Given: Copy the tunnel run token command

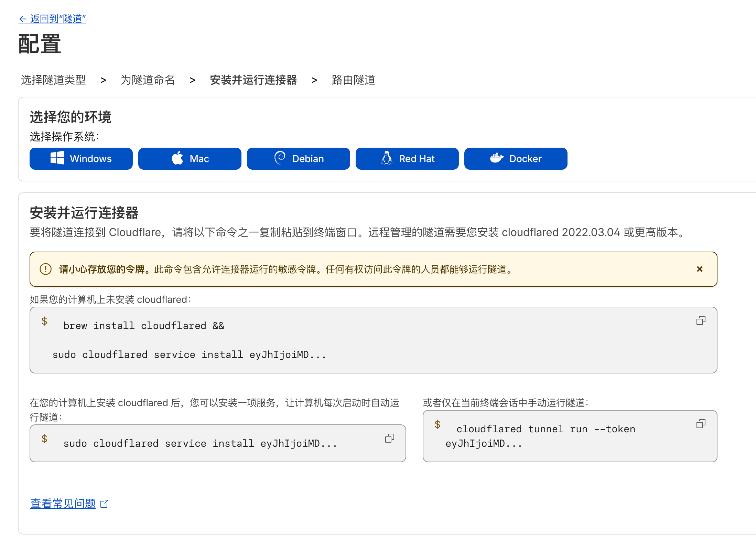Looking at the screenshot, I should pyautogui.click(x=701, y=424).
